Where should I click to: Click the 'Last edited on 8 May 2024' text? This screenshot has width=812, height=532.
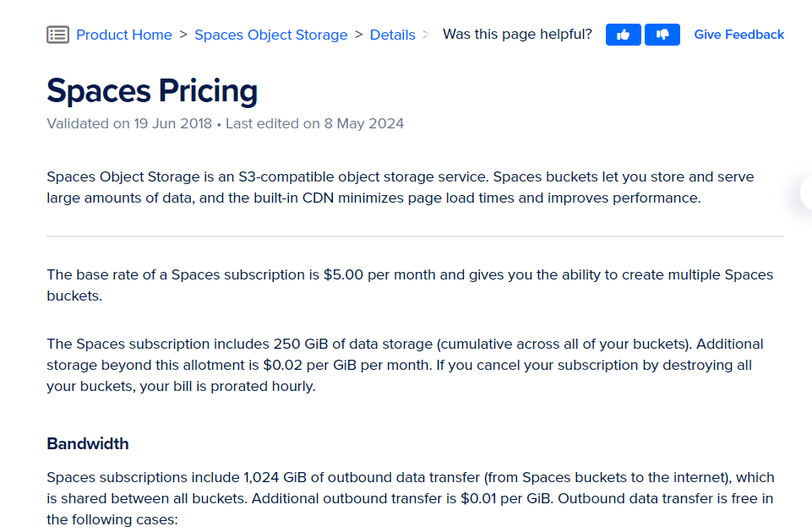(314, 123)
